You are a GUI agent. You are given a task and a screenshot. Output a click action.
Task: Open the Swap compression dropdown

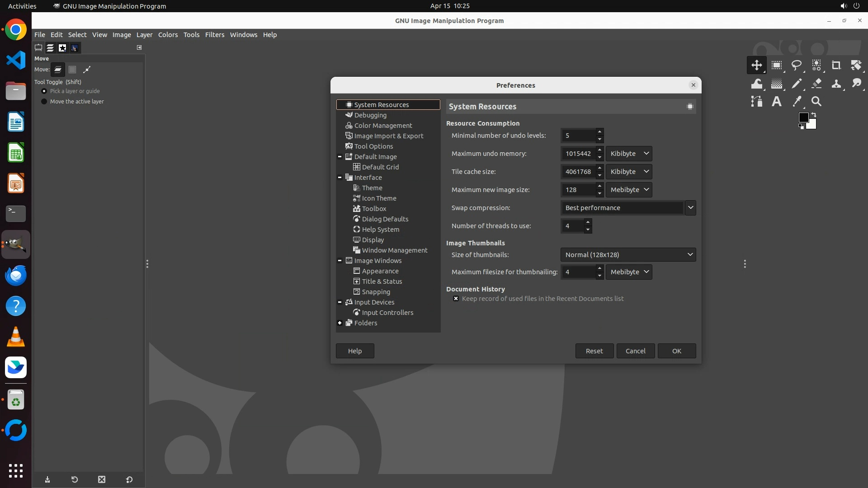690,208
